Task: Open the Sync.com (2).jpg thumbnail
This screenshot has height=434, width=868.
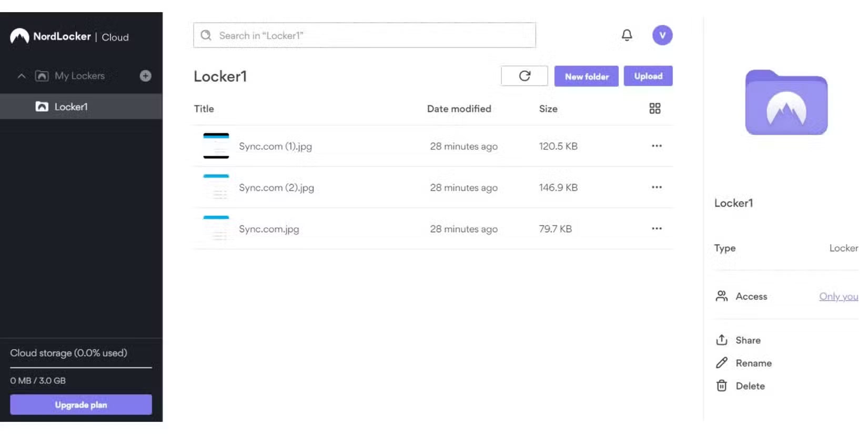Action: click(x=216, y=187)
